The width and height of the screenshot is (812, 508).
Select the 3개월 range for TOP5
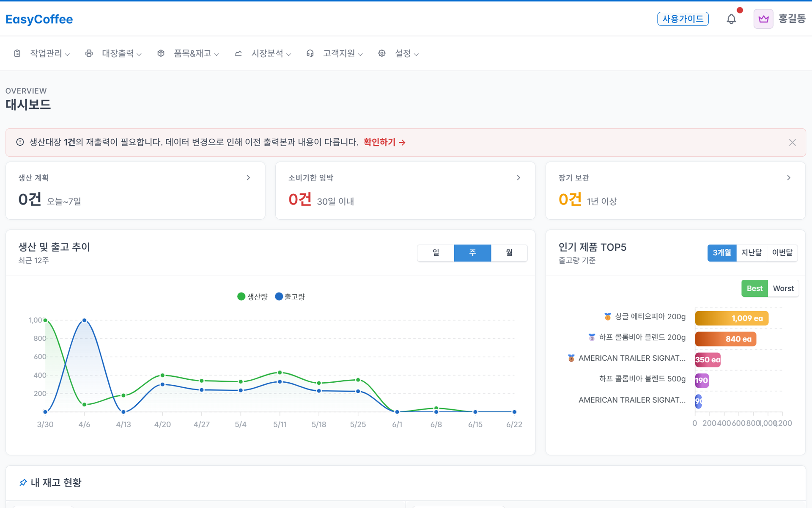click(x=722, y=253)
